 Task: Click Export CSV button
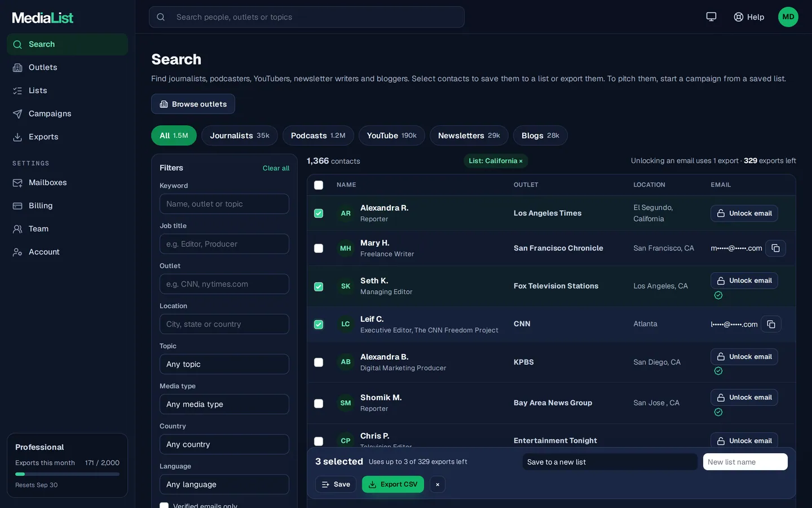[393, 484]
